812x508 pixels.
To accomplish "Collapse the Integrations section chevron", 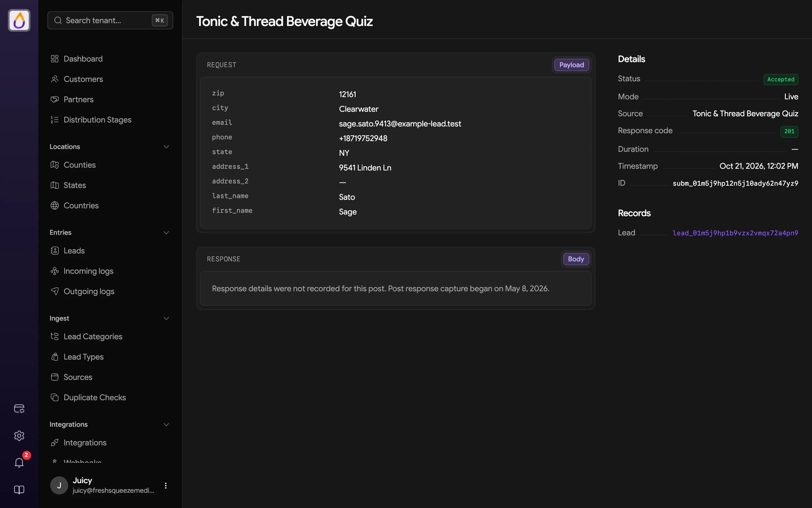I will tap(166, 424).
